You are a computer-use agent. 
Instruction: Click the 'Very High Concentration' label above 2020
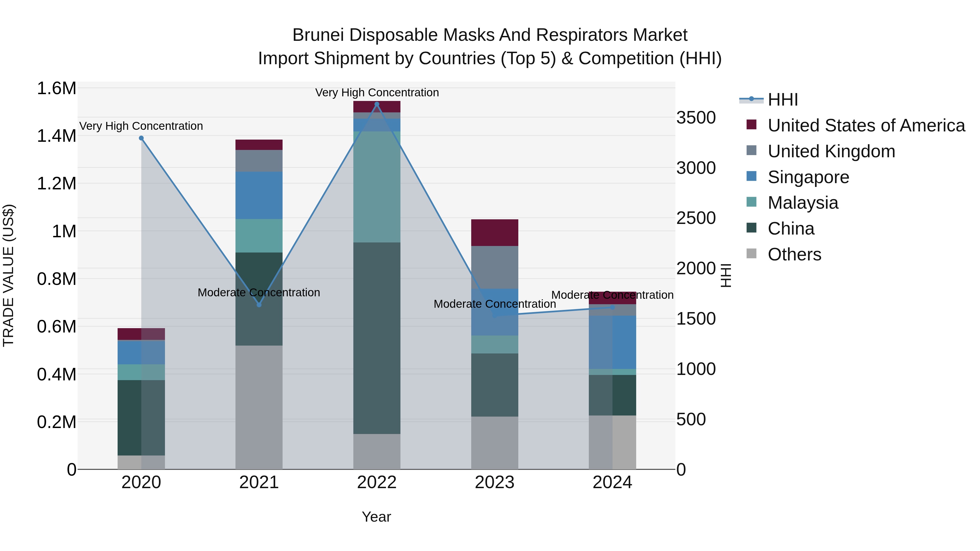(141, 126)
